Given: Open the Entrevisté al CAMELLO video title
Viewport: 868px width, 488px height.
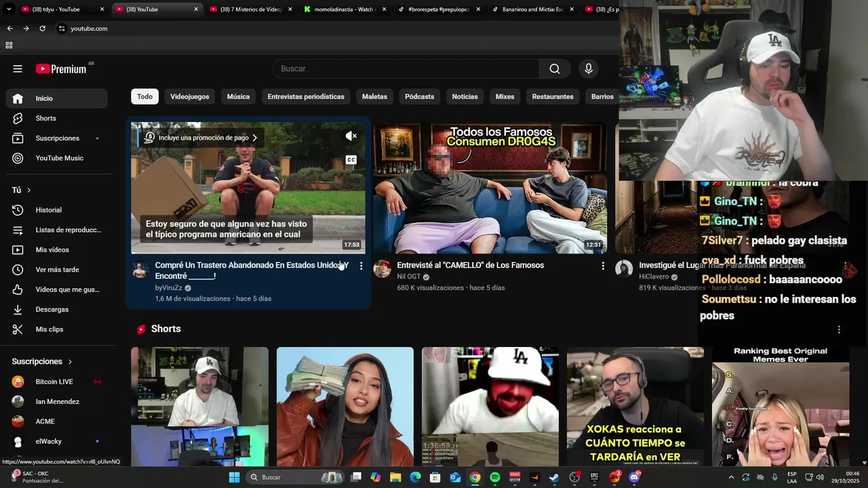Looking at the screenshot, I should pos(471,265).
